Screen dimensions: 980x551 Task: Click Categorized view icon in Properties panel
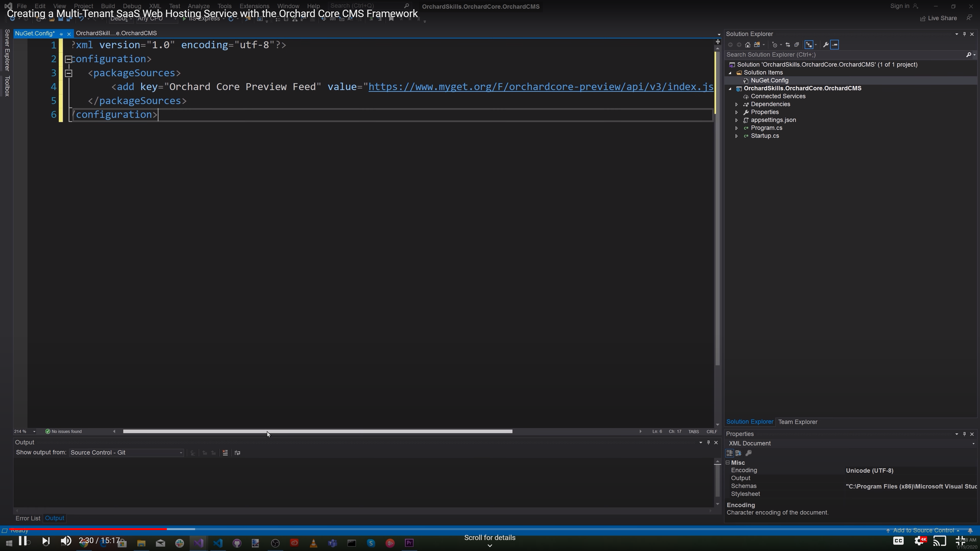pyautogui.click(x=729, y=453)
